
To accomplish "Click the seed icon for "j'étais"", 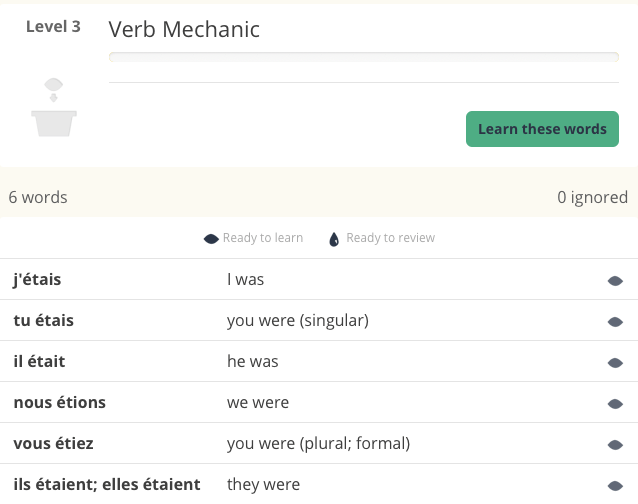I will coord(615,281).
